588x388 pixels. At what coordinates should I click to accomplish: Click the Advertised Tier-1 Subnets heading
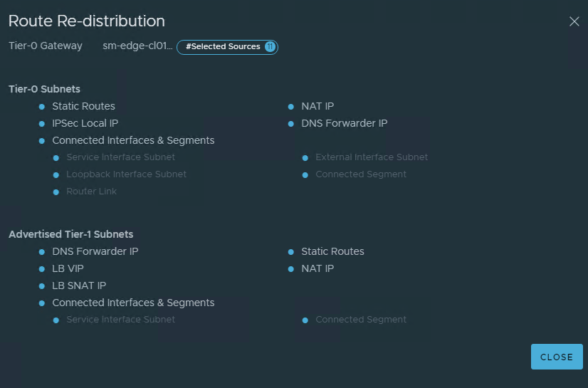[71, 234]
